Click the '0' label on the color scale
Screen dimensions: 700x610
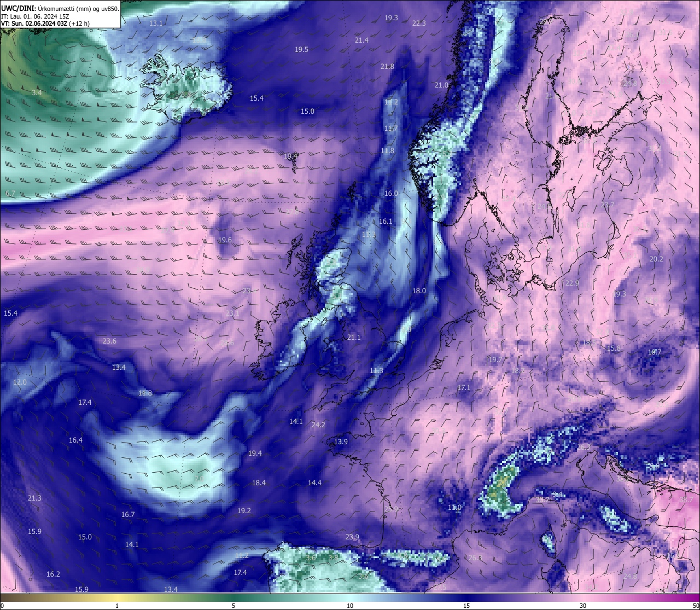point(2,606)
